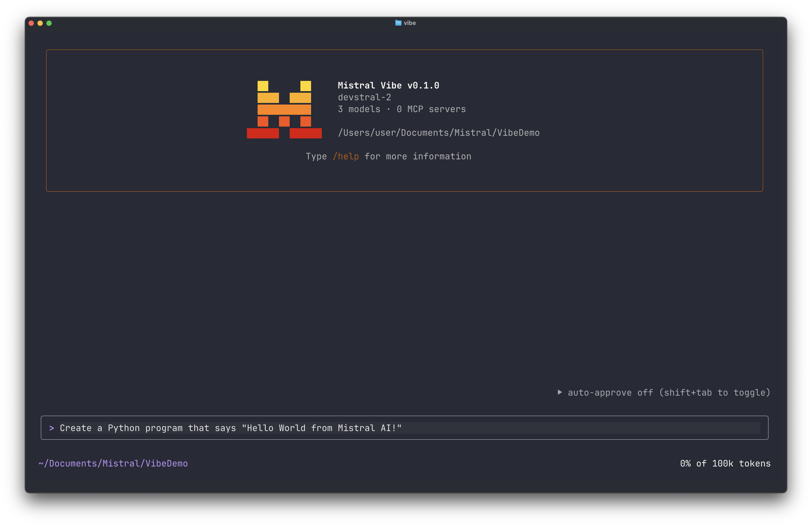
Task: Click the yellow top-left block of logo
Action: [x=263, y=86]
